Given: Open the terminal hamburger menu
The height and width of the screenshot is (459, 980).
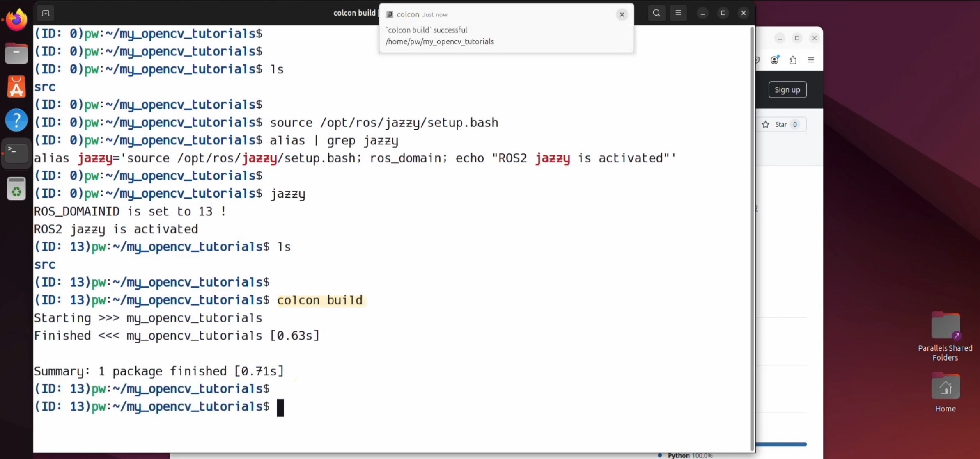Looking at the screenshot, I should point(678,13).
